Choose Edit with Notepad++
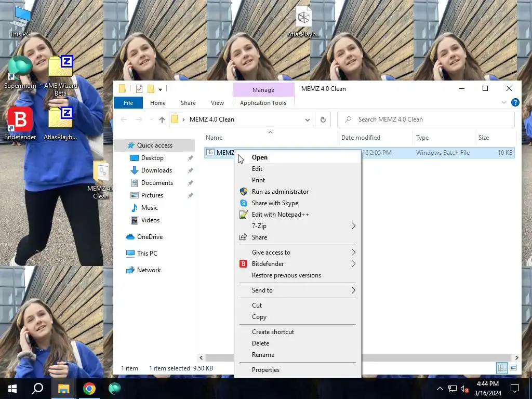This screenshot has width=532, height=399. pos(298,215)
